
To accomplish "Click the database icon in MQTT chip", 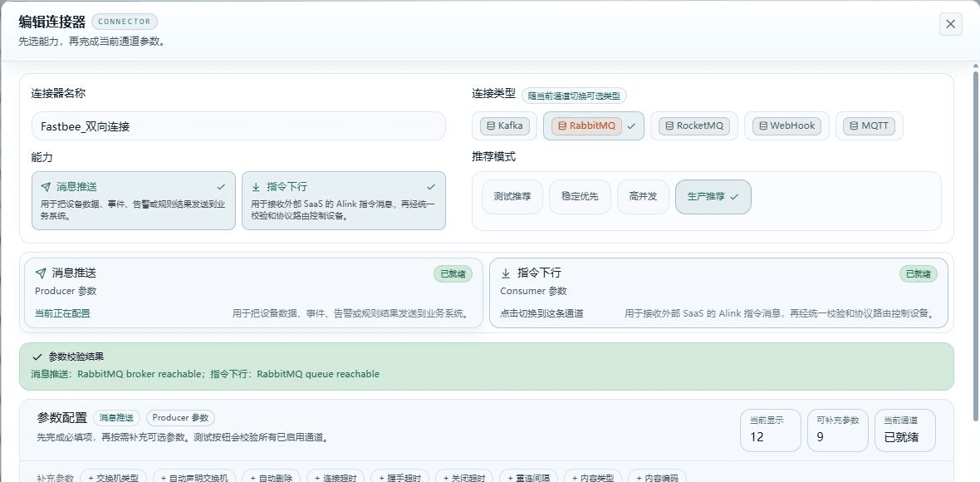I will coord(854,125).
